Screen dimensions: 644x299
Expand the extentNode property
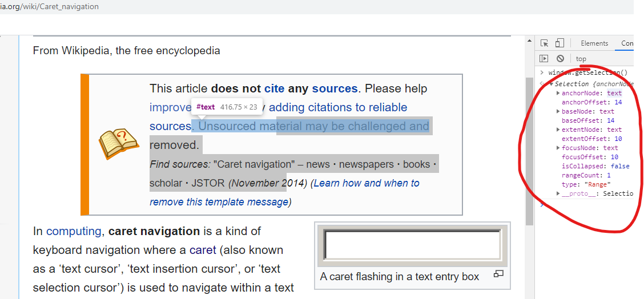coord(558,130)
